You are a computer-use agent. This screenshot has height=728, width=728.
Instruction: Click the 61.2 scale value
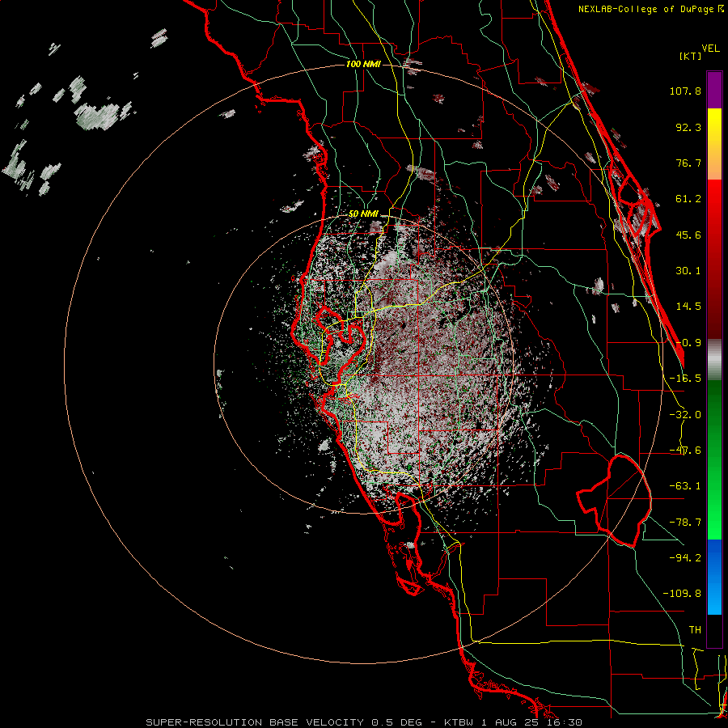point(688,199)
